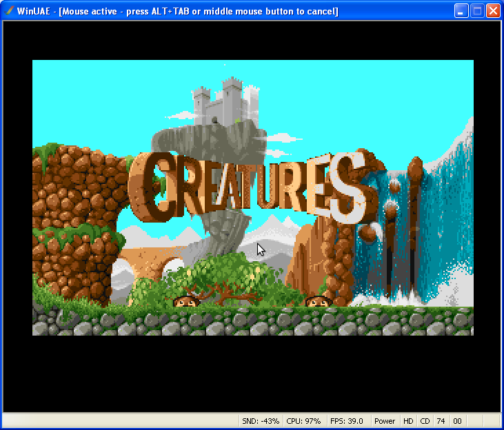
Task: Click the castle on the floating rock
Action: [x=225, y=102]
